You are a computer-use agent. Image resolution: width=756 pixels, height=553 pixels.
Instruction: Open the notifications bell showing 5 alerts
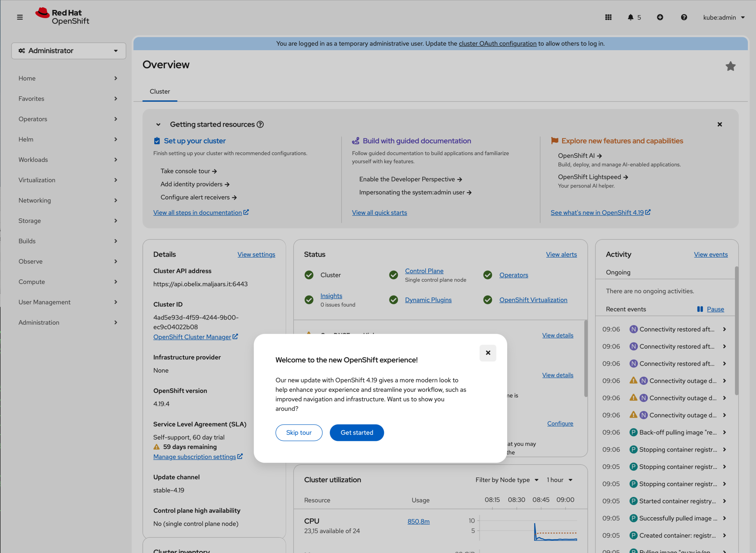point(632,17)
